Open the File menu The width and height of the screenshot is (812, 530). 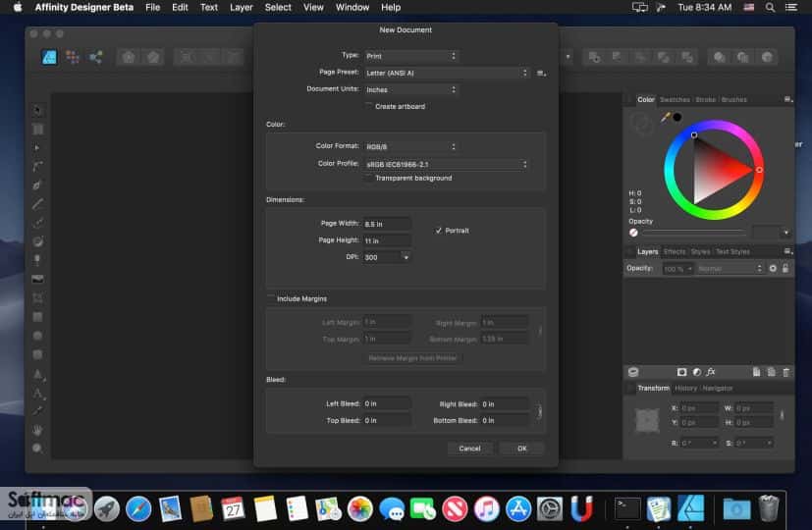153,7
